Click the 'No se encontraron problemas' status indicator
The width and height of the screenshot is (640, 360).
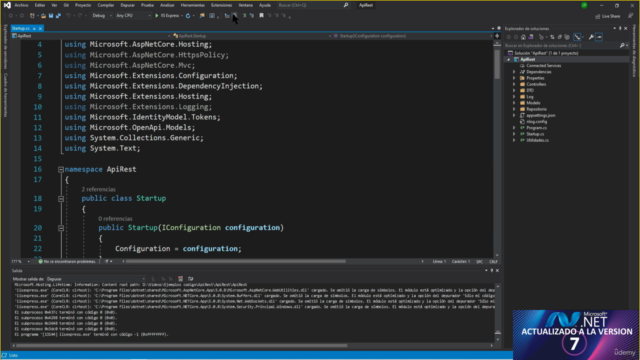click(x=67, y=262)
